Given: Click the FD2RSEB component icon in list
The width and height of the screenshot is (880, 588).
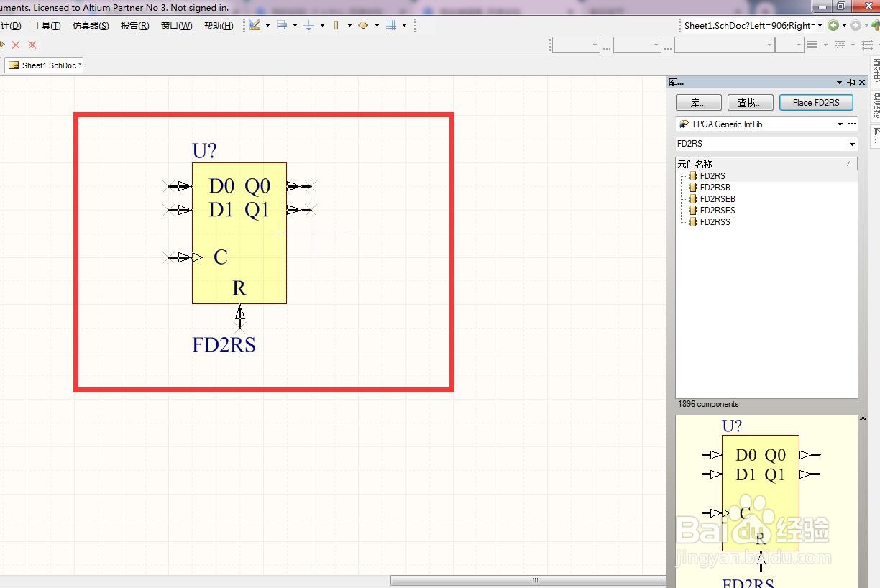Looking at the screenshot, I should (x=693, y=199).
